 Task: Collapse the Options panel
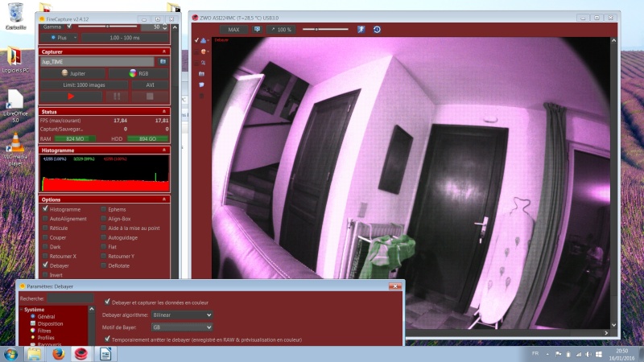click(x=164, y=200)
